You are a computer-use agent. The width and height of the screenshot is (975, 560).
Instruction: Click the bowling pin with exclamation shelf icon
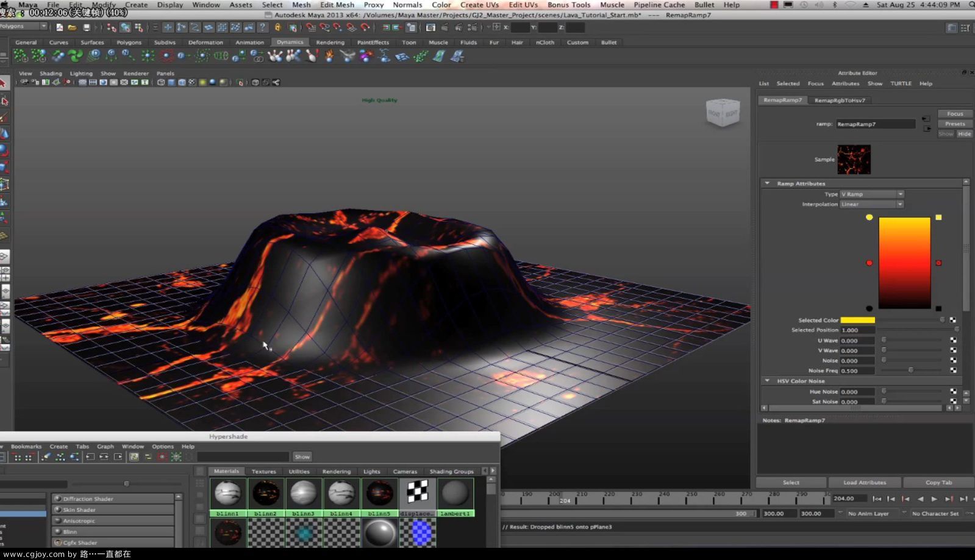coord(312,56)
